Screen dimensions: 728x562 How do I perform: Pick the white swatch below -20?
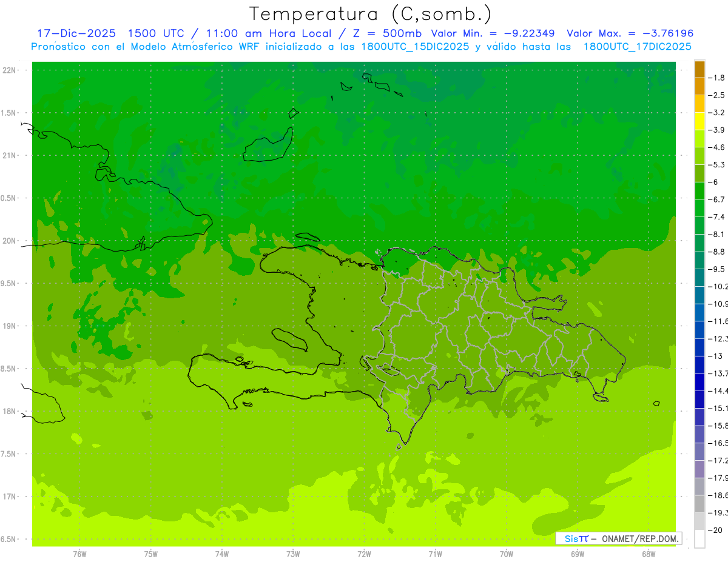tap(699, 538)
